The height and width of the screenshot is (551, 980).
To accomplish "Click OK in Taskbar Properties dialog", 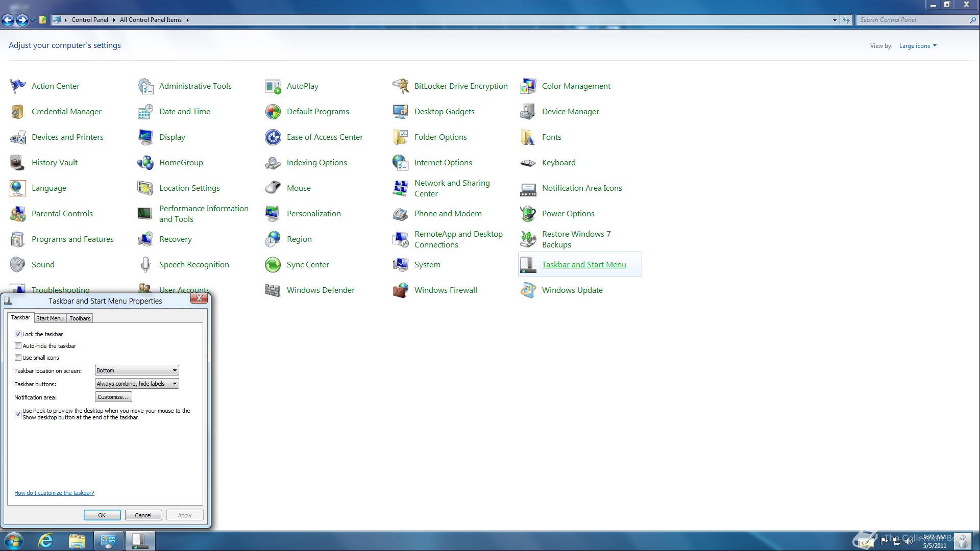I will 102,515.
